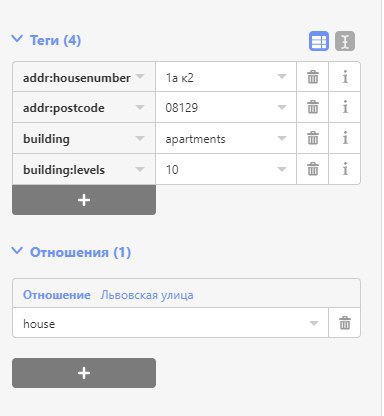Add a new relation membership
Image resolution: width=384 pixels, height=416 pixels.
pyautogui.click(x=84, y=373)
